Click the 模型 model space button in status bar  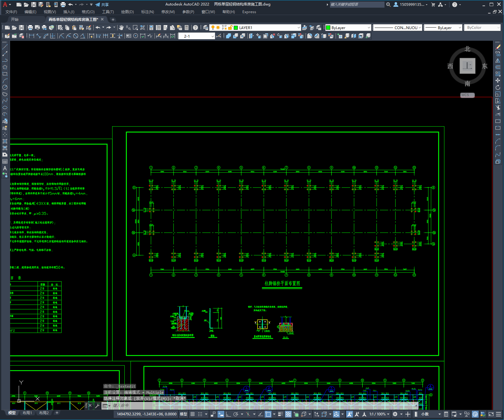(x=183, y=414)
